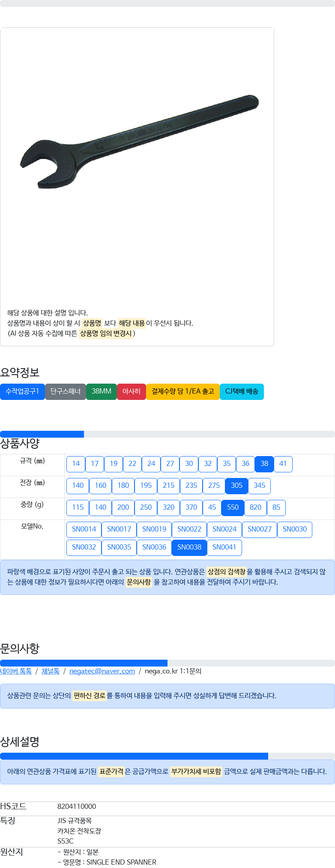Select the 수작업공구1 category tag
335x868 pixels.
coord(22,391)
